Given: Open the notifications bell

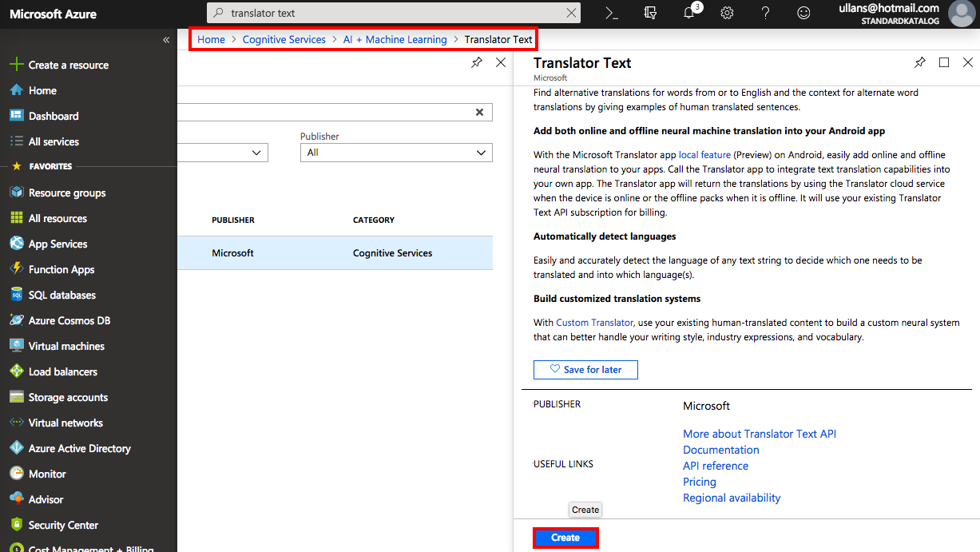Looking at the screenshot, I should 689,13.
